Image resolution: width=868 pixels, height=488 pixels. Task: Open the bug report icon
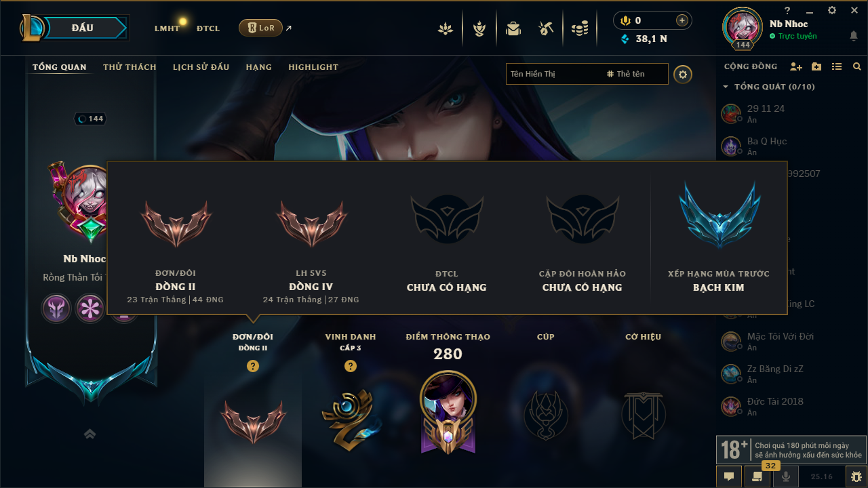pos(856,476)
